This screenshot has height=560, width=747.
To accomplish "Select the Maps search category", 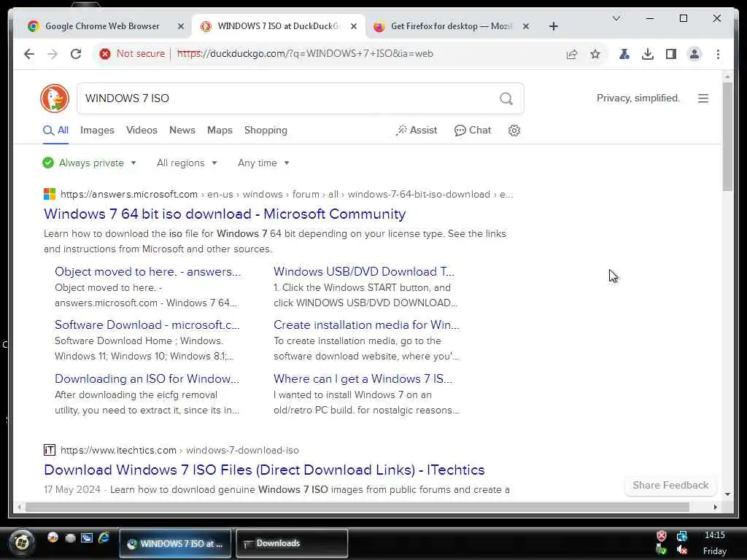I will click(220, 131).
